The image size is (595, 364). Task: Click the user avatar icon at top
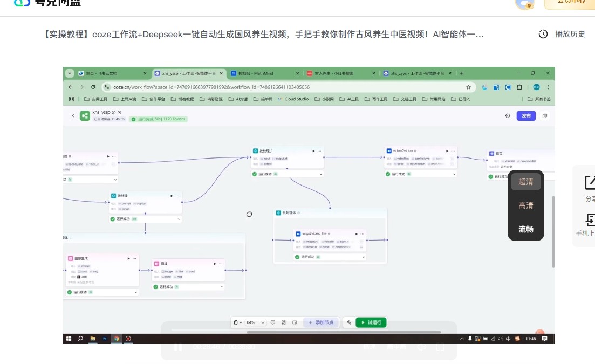tap(524, 3)
